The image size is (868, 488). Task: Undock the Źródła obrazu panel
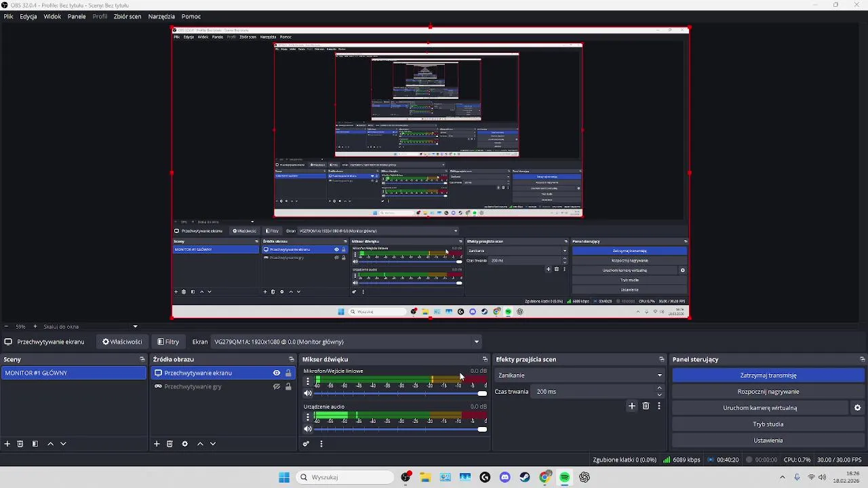[292, 359]
